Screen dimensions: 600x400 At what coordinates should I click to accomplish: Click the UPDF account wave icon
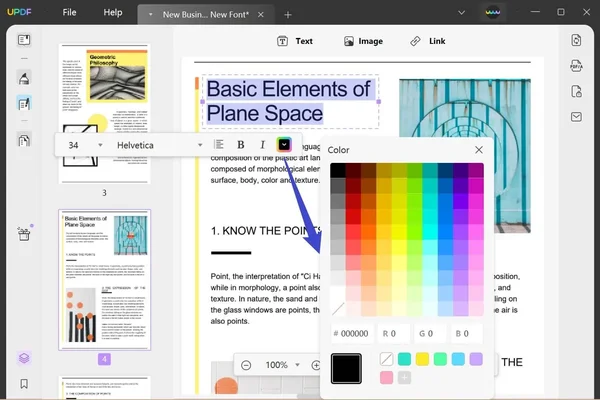pyautogui.click(x=492, y=12)
